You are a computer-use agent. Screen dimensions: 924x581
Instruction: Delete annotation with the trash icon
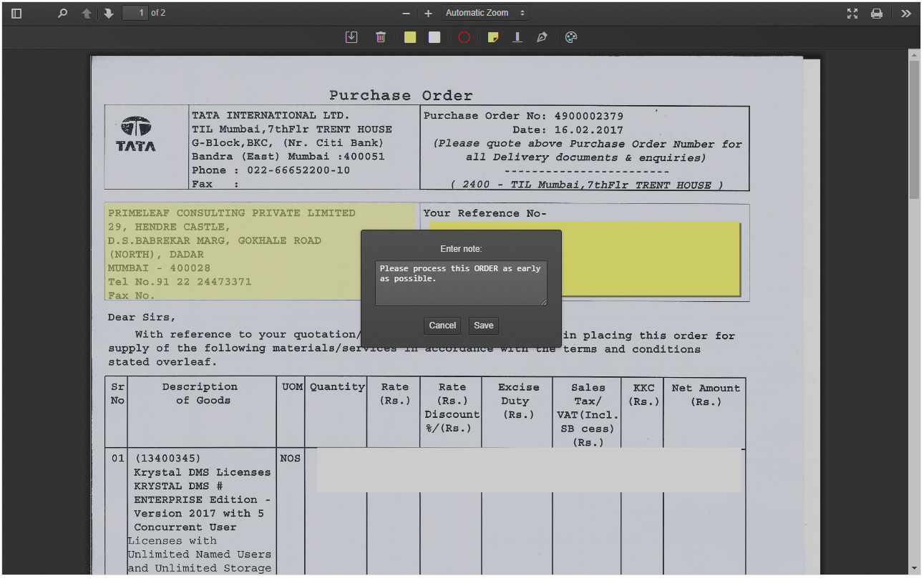(x=381, y=37)
